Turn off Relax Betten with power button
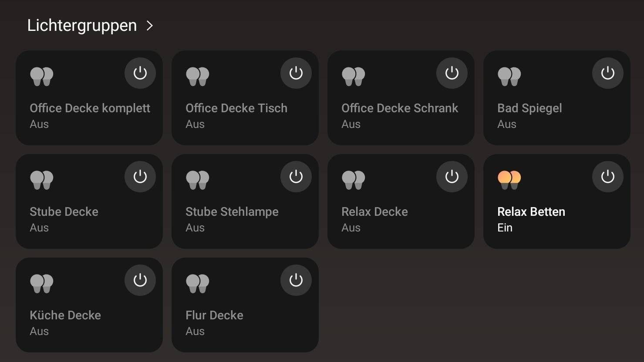Screen dimensions: 644x362 coord(608,177)
